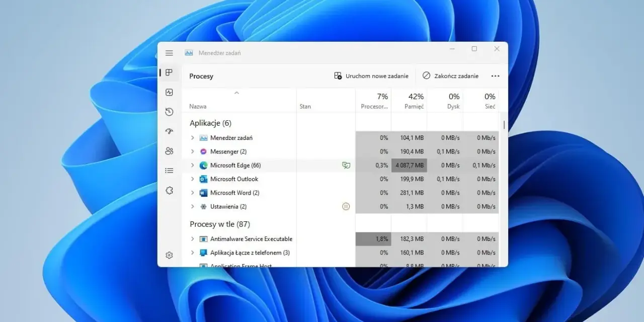
Task: Select the Procesy w tle (87) header
Action: click(x=220, y=224)
